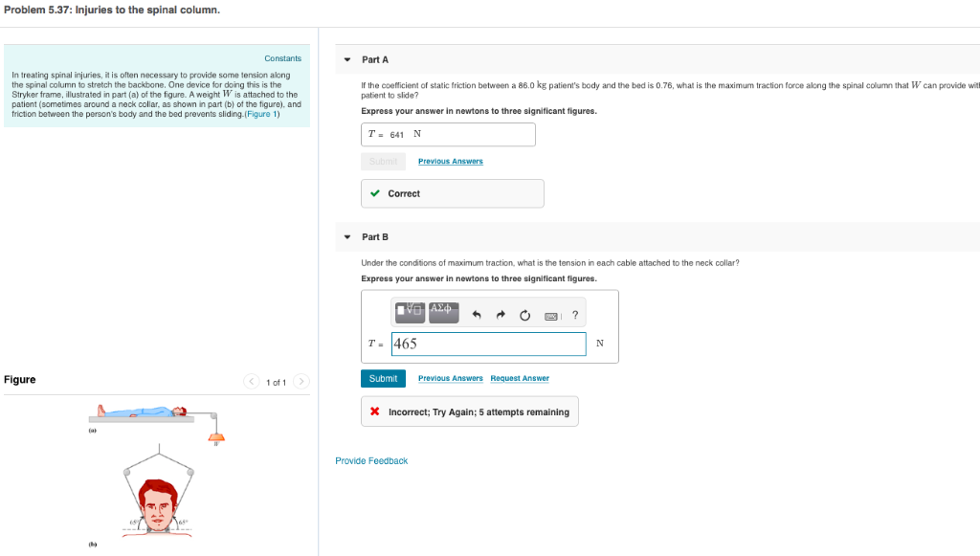980x556 pixels.
Task: Open the Figure 1 reference link
Action: [262, 114]
